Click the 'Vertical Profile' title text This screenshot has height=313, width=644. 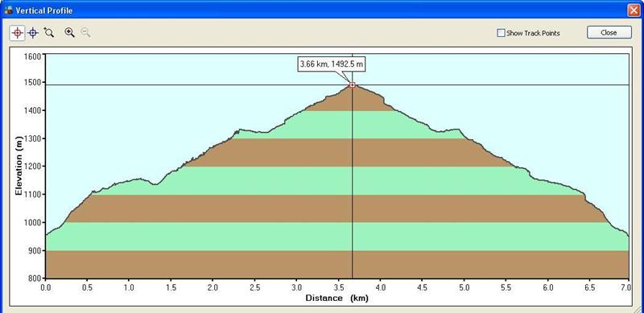(x=44, y=10)
